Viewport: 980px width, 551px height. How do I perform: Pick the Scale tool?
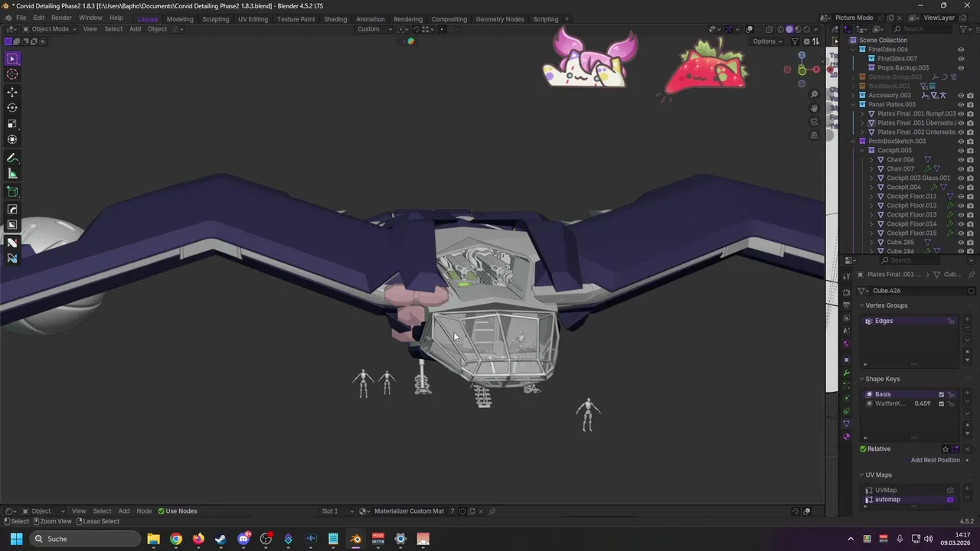pyautogui.click(x=12, y=124)
